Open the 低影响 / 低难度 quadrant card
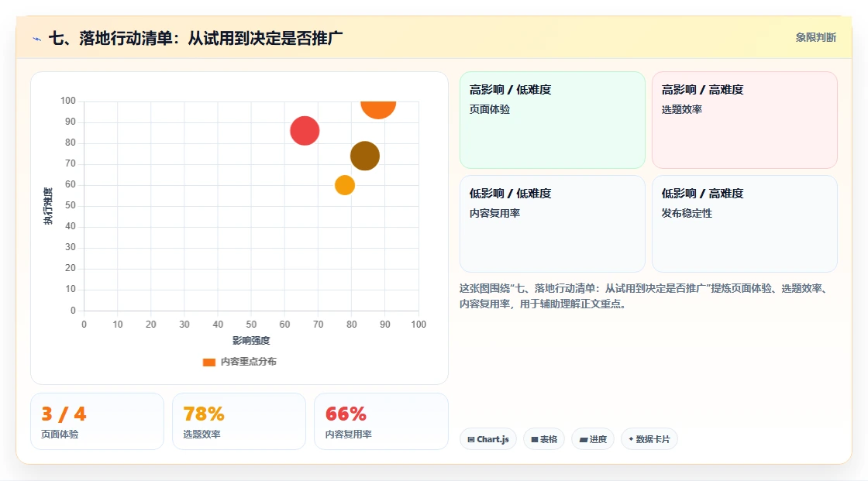868x481 pixels. (553, 224)
